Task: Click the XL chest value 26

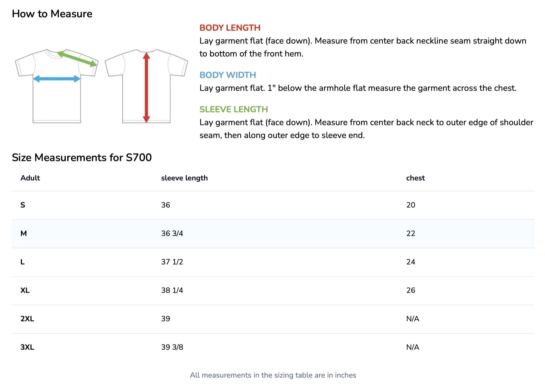Action: 411,290
